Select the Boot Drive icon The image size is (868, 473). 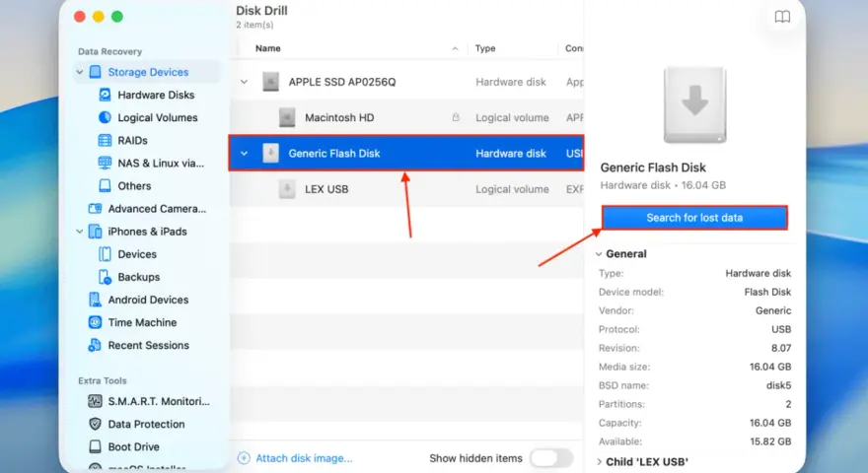click(96, 446)
